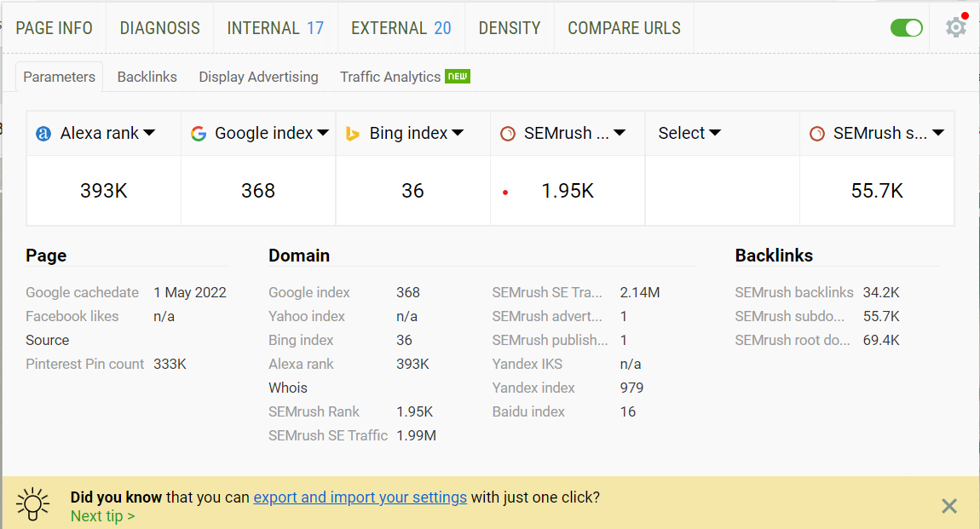
Task: Click the 'Next tip >' link
Action: click(102, 516)
